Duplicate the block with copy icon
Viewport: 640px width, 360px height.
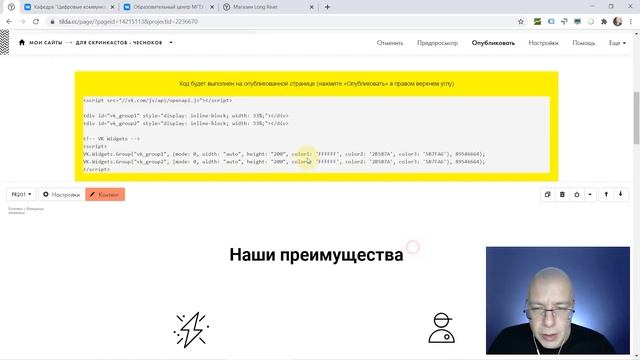coord(547,194)
